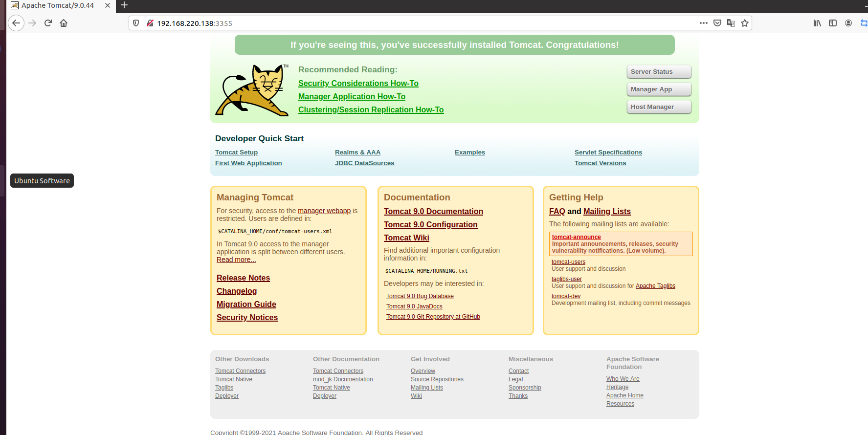Click the translate page icon
The width and height of the screenshot is (868, 435).
[x=731, y=23]
